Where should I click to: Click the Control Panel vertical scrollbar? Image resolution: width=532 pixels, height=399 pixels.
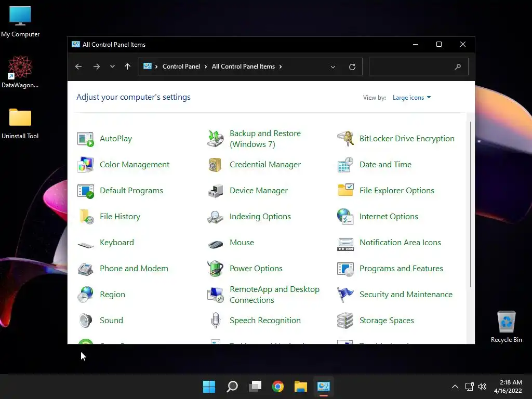click(x=471, y=205)
